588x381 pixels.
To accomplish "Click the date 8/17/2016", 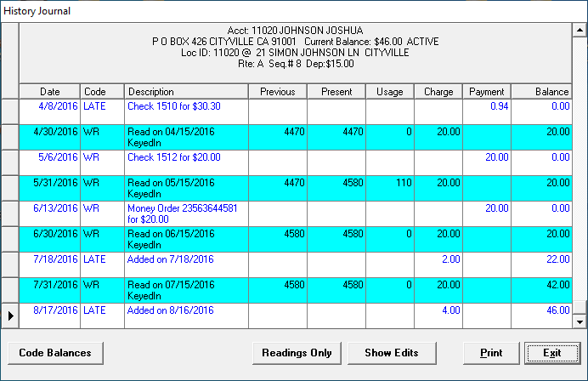I will pos(55,310).
